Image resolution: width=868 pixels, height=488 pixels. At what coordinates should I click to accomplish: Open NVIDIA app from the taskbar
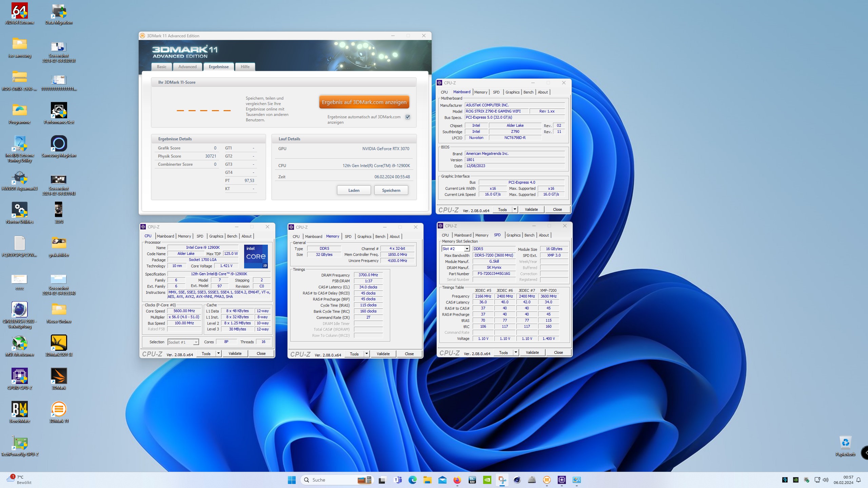(487, 480)
